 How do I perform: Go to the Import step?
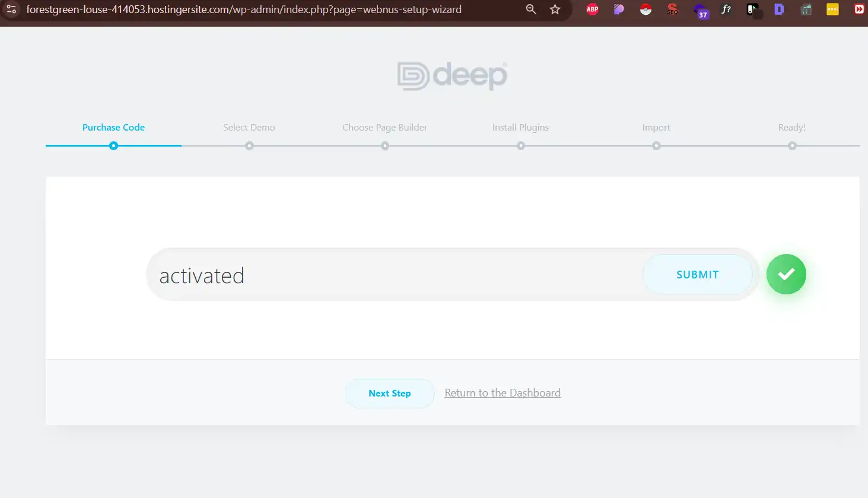[x=656, y=127]
